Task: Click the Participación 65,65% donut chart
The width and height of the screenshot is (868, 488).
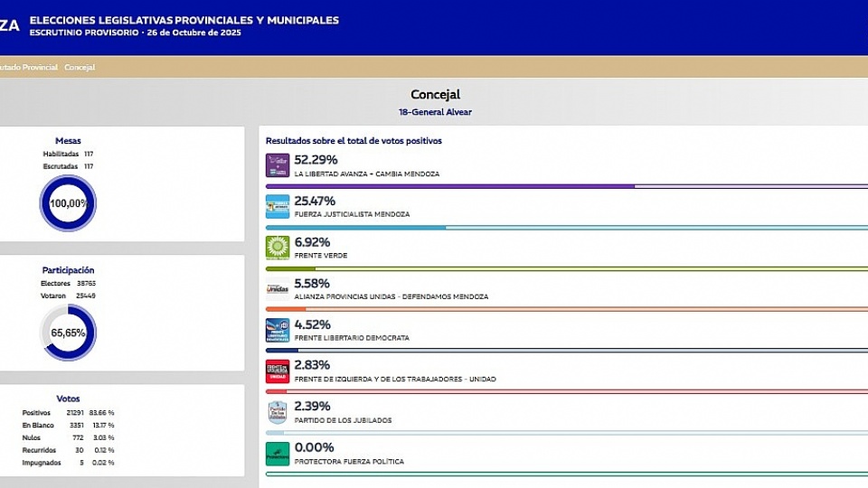Action: (67, 333)
